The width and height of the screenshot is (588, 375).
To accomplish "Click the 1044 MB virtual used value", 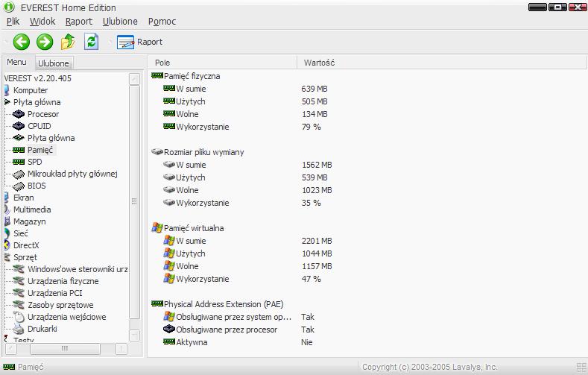I will click(x=317, y=254).
